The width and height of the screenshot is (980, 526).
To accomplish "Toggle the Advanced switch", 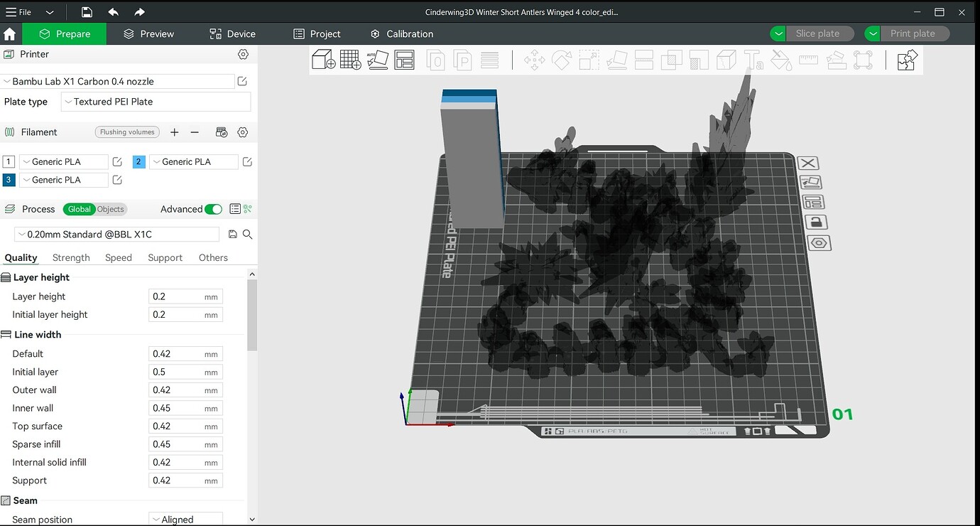I will (213, 209).
